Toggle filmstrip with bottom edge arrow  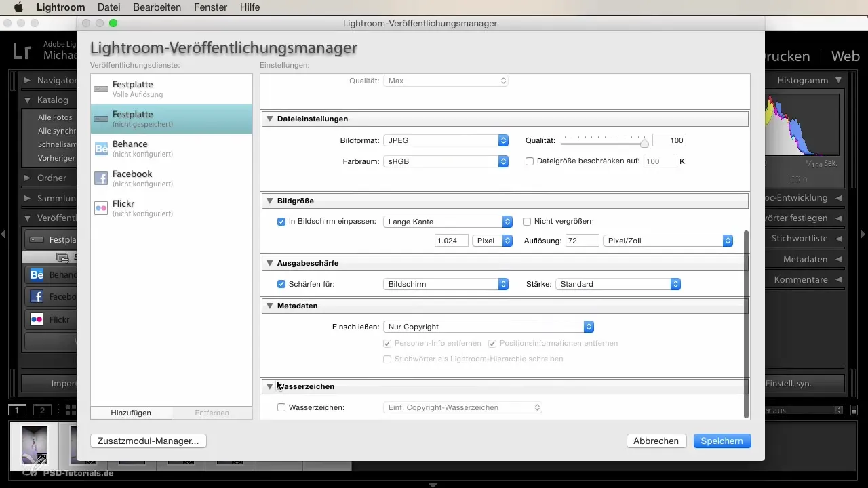pyautogui.click(x=433, y=485)
